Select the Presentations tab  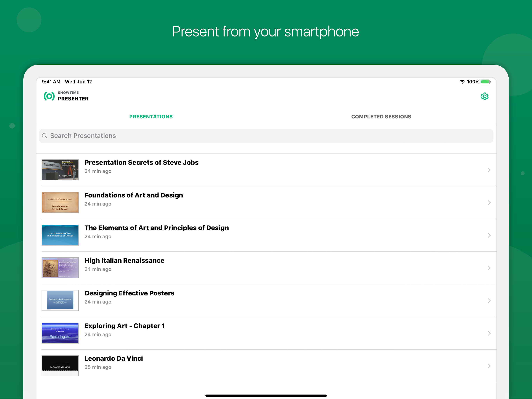pos(151,117)
